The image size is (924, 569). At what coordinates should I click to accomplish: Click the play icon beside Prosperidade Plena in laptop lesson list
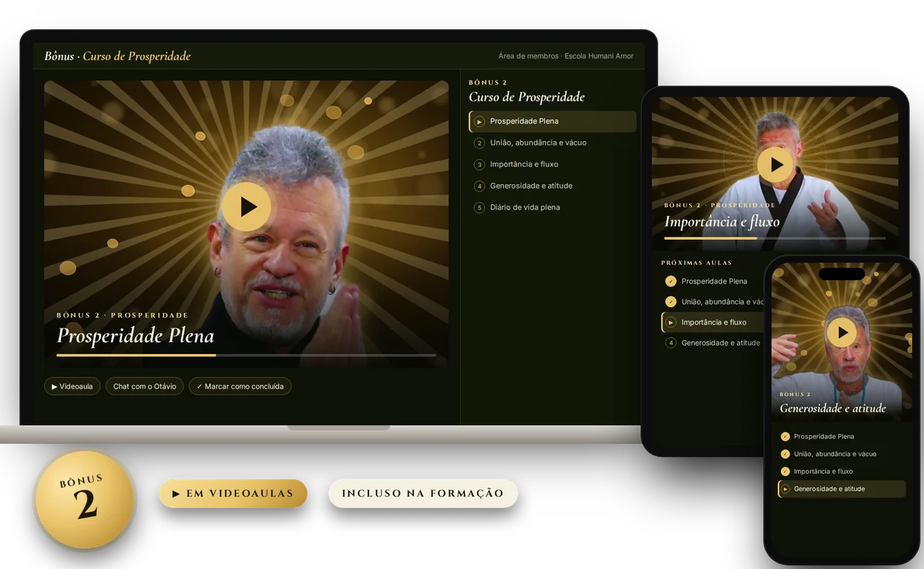(479, 122)
